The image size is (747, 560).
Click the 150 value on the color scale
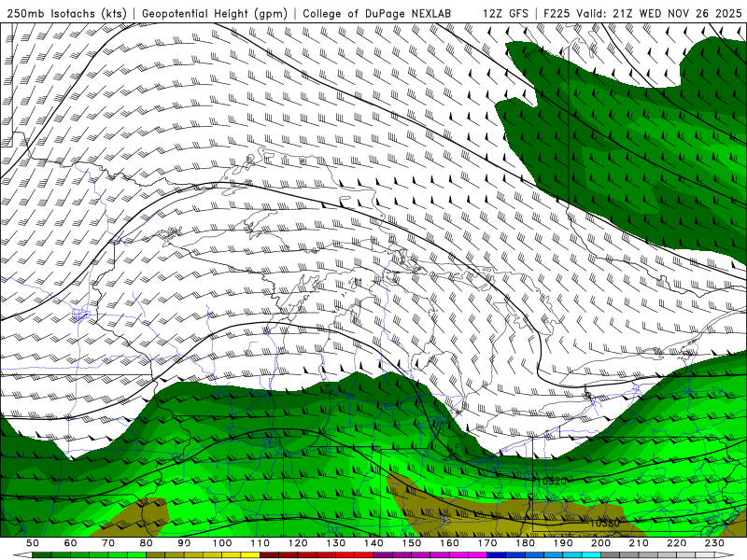click(412, 543)
